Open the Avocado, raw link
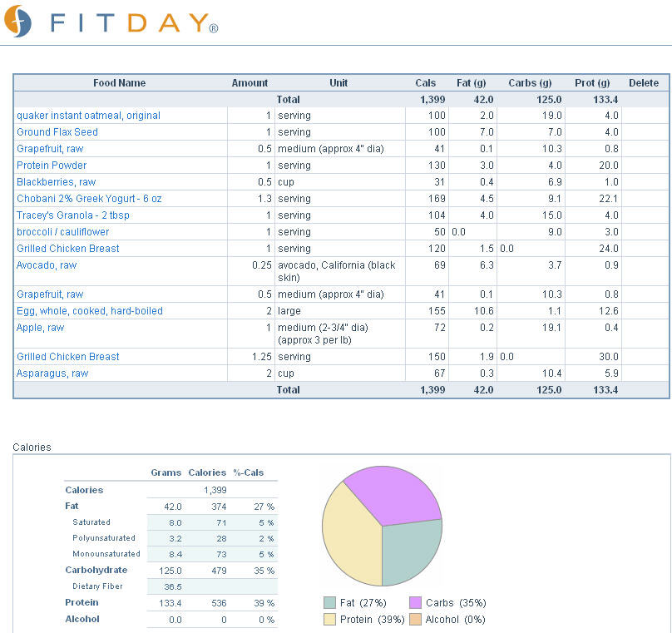The height and width of the screenshot is (633, 672). tap(47, 265)
